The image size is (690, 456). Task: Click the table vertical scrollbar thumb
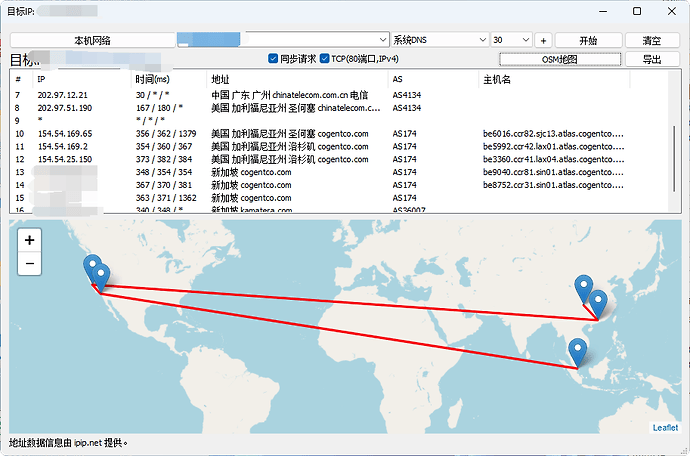click(x=674, y=158)
